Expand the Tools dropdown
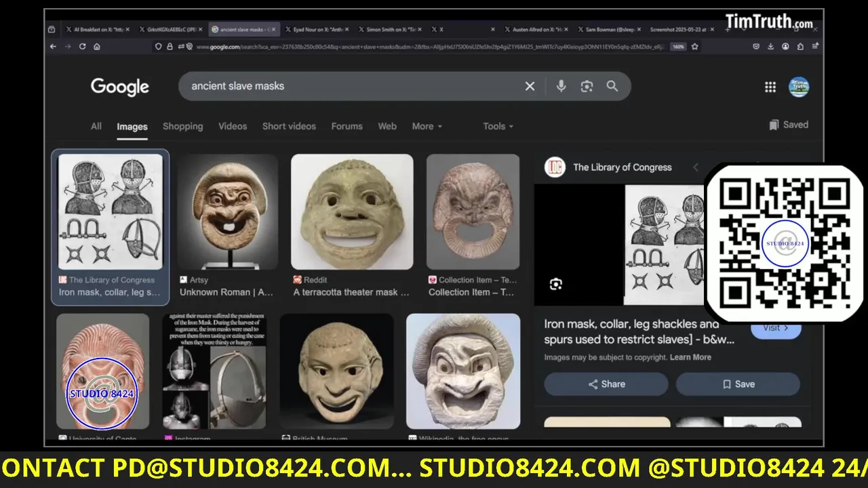The height and width of the screenshot is (488, 868). point(498,126)
